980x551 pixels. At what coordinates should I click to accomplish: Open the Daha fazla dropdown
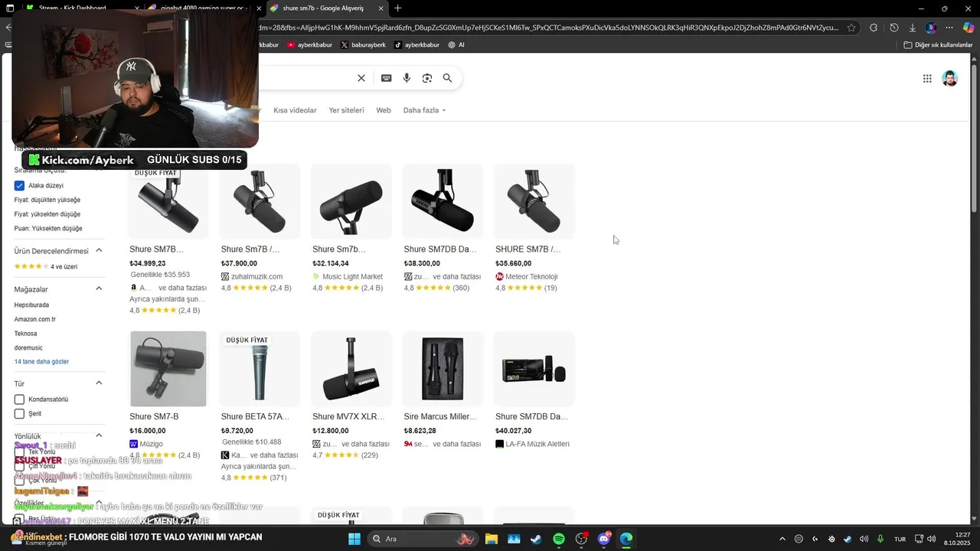424,110
